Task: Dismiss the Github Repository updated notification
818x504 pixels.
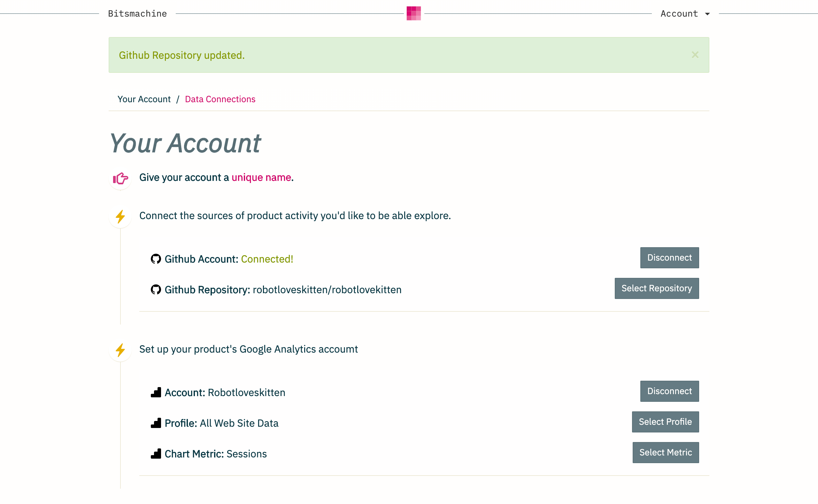Action: [x=695, y=55]
